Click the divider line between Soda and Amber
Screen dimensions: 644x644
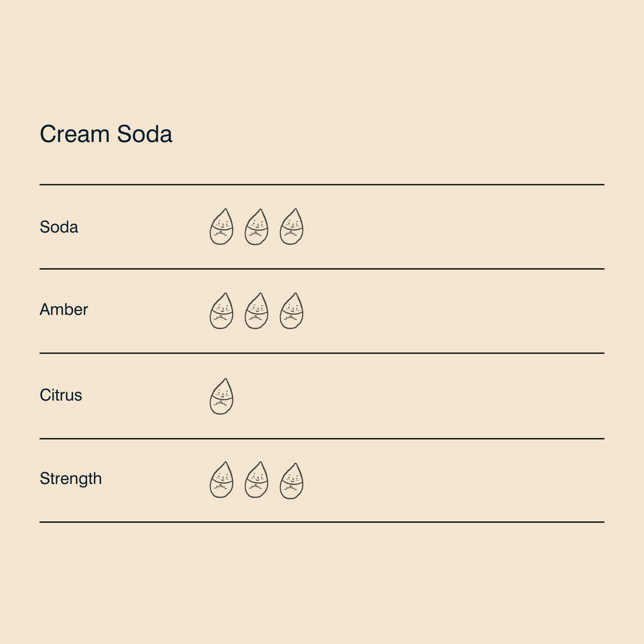322,269
